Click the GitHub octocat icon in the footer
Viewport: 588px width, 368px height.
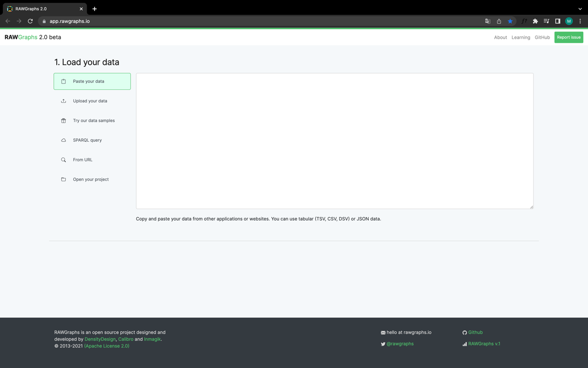[x=465, y=332]
